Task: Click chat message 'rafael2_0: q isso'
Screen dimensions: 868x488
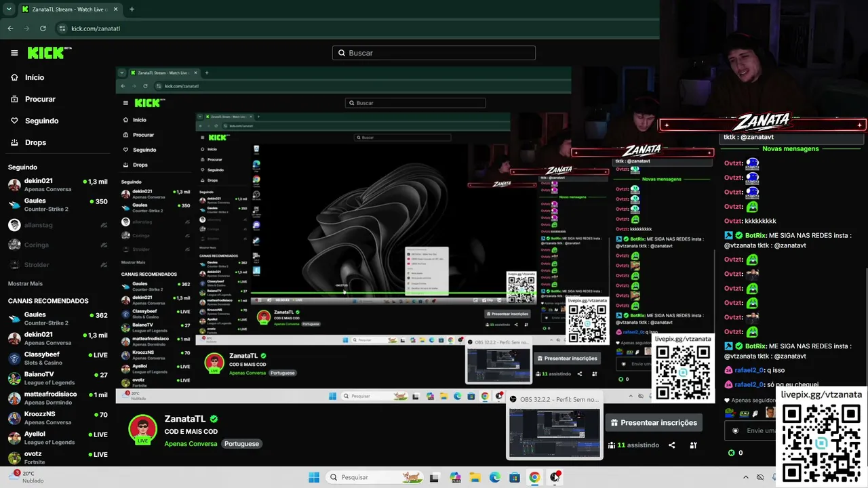Action: [x=755, y=370]
